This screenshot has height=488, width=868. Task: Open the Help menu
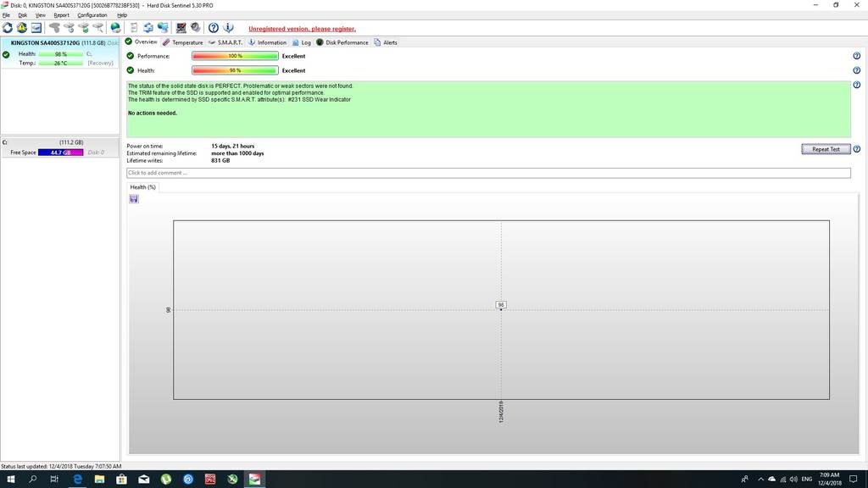click(122, 15)
